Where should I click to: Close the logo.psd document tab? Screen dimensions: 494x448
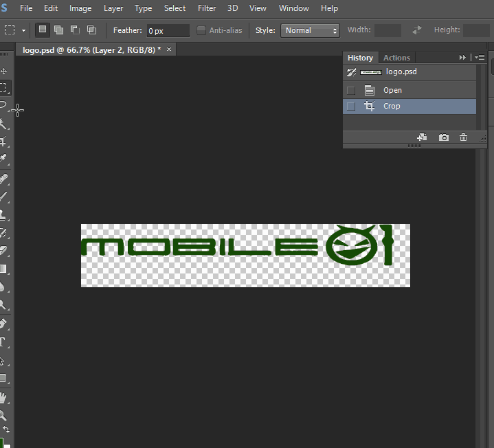(169, 49)
